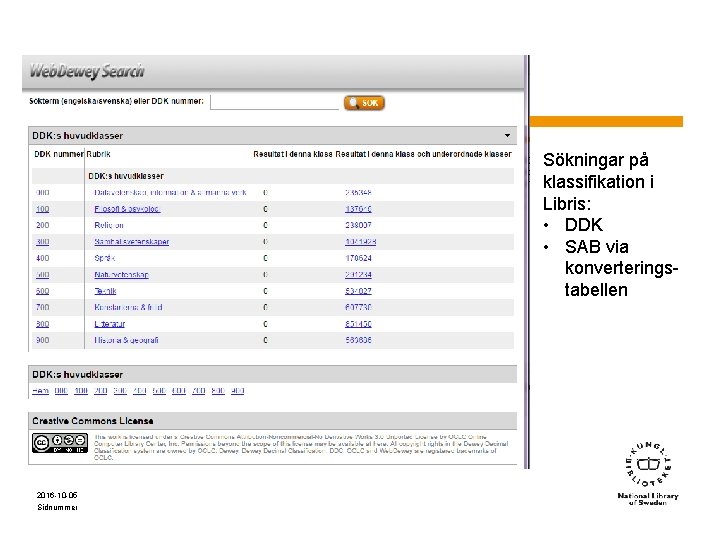Viewport: 720px width, 540px height.
Task: Open DDK number 000 in the table
Action: (43, 192)
